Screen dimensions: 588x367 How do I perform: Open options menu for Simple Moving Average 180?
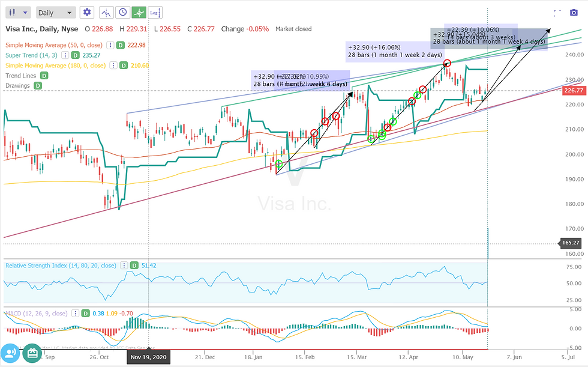pyautogui.click(x=113, y=65)
